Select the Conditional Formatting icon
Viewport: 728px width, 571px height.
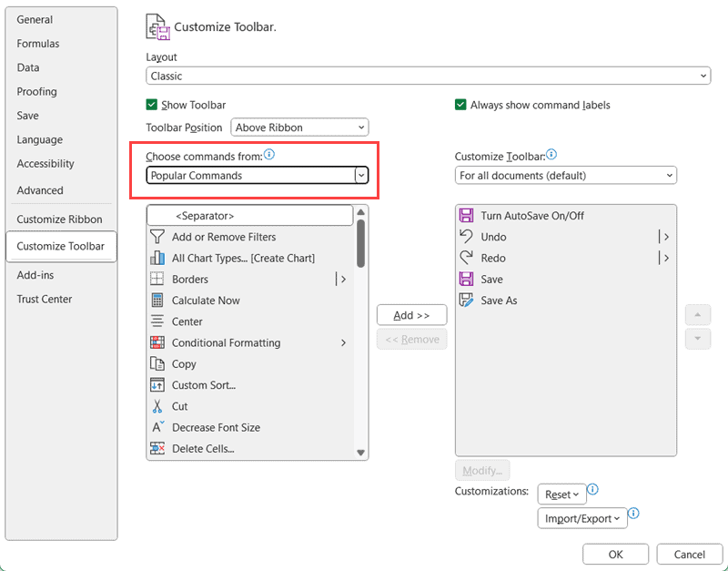pos(157,343)
